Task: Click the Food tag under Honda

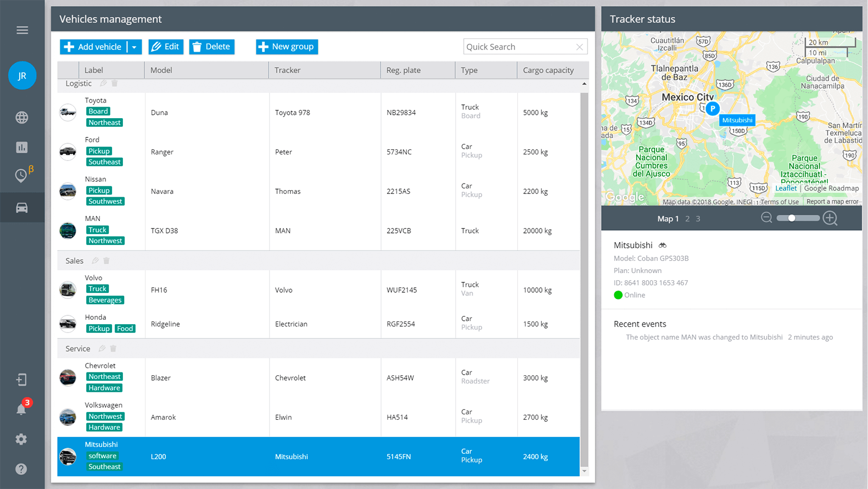Action: tap(125, 329)
